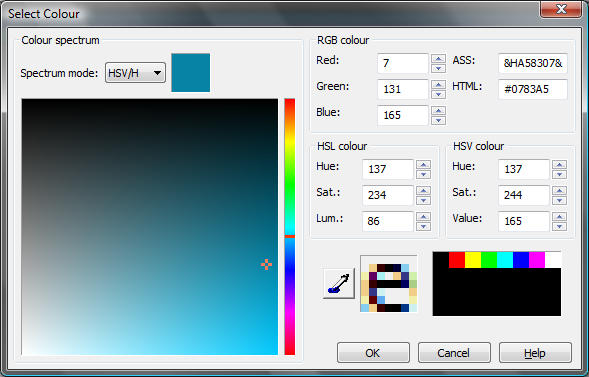Pick the magenta palette swatch
The height and width of the screenshot is (377, 589).
point(537,260)
